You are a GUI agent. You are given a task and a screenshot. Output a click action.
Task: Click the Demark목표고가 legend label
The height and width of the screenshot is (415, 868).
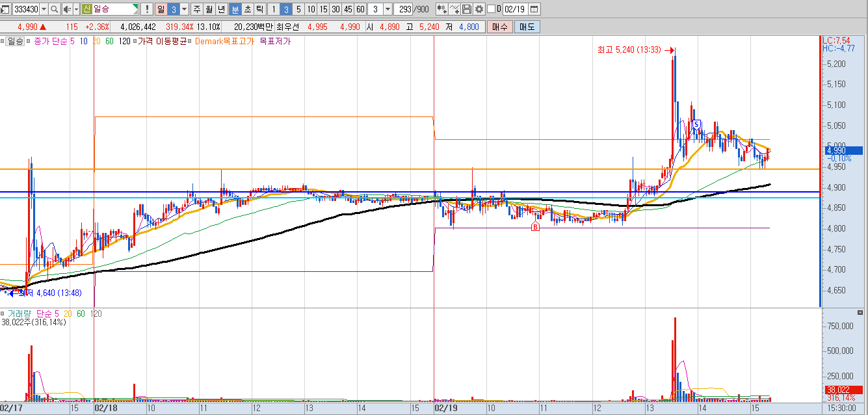(x=224, y=41)
